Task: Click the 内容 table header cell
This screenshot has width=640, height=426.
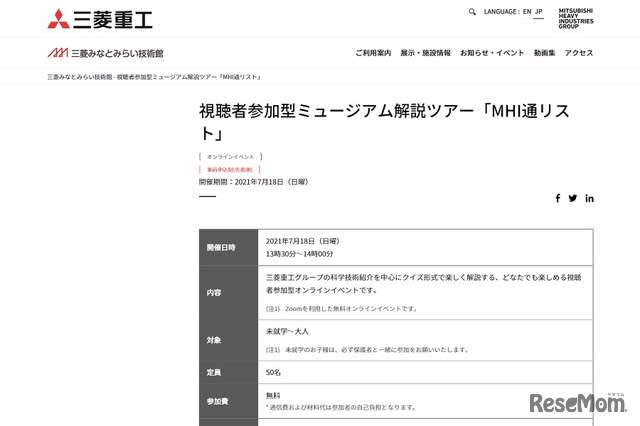Action: [229, 293]
